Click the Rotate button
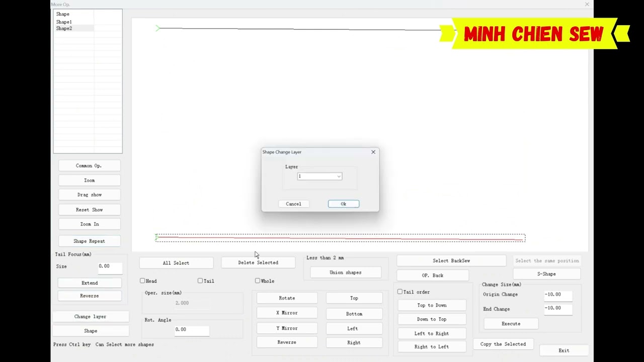The width and height of the screenshot is (644, 362). point(287,298)
